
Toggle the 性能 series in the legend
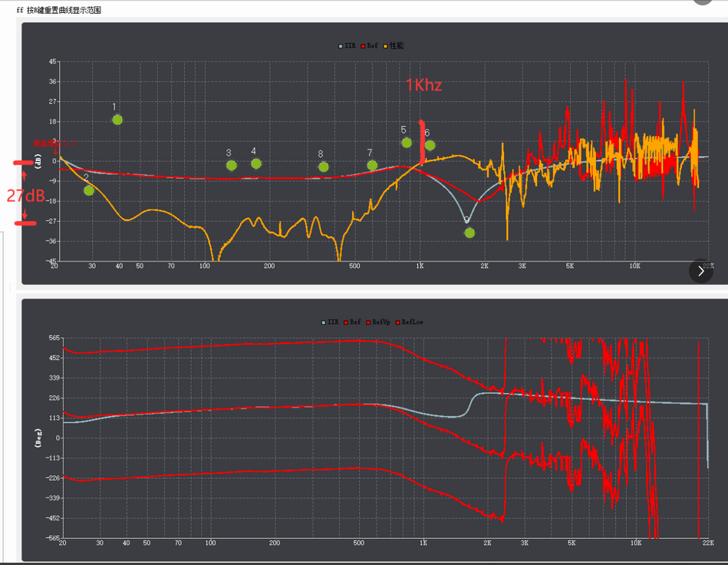pyautogui.click(x=394, y=45)
